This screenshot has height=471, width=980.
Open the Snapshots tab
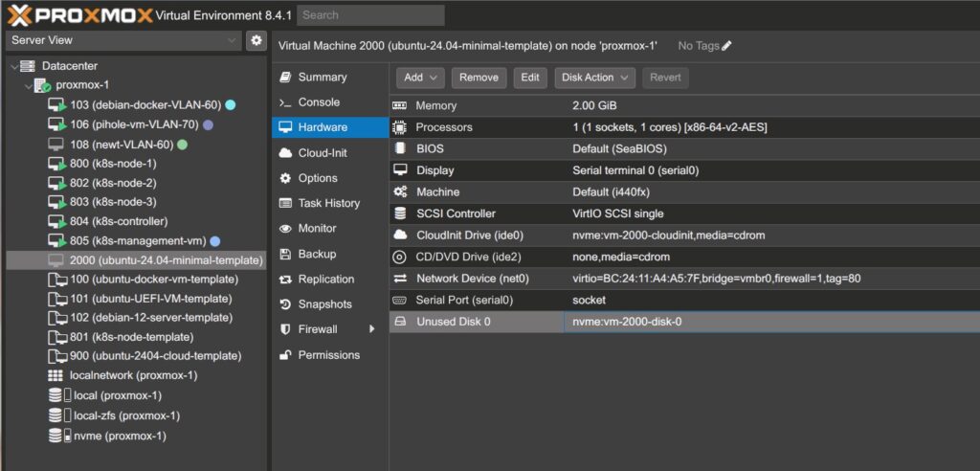pos(330,304)
